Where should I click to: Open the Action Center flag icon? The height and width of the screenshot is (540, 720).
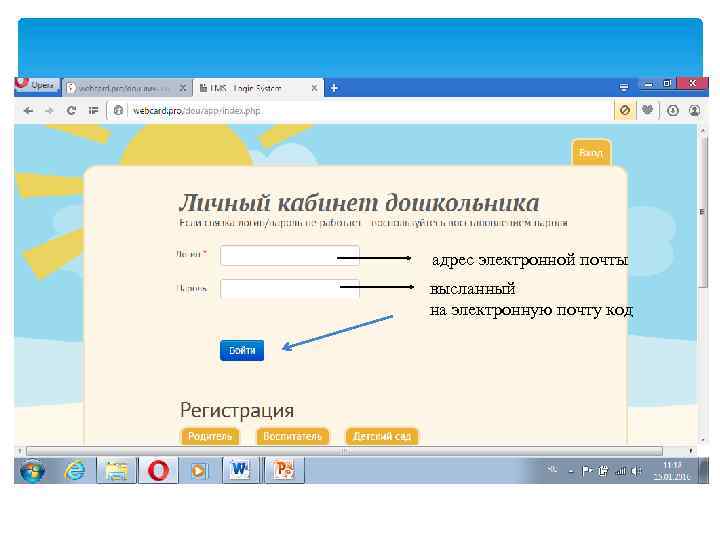pos(587,471)
